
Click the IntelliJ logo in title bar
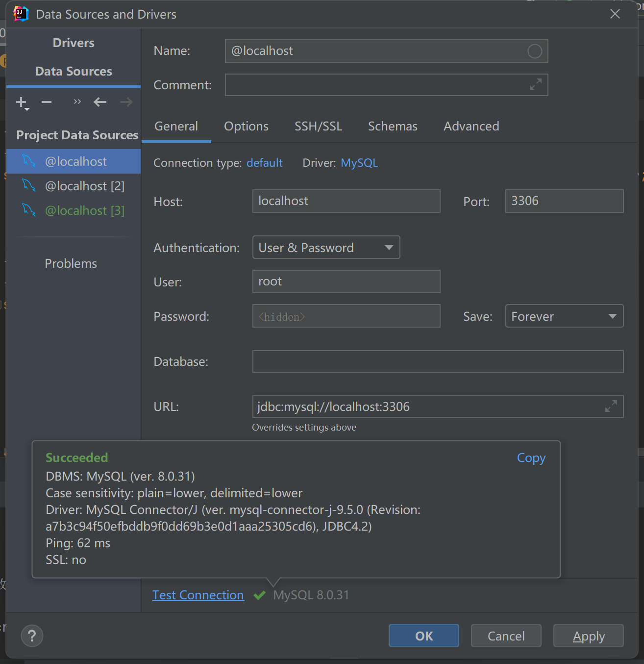[x=21, y=14]
